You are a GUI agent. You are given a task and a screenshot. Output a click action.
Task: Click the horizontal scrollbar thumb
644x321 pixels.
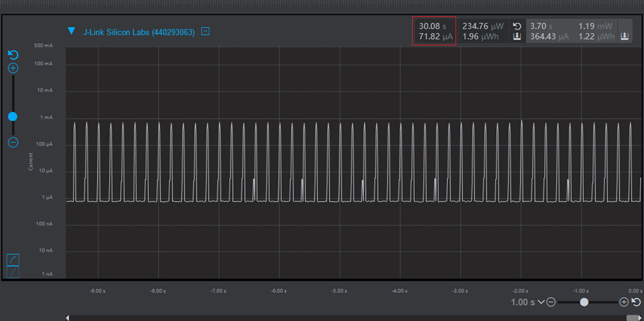pos(631,318)
